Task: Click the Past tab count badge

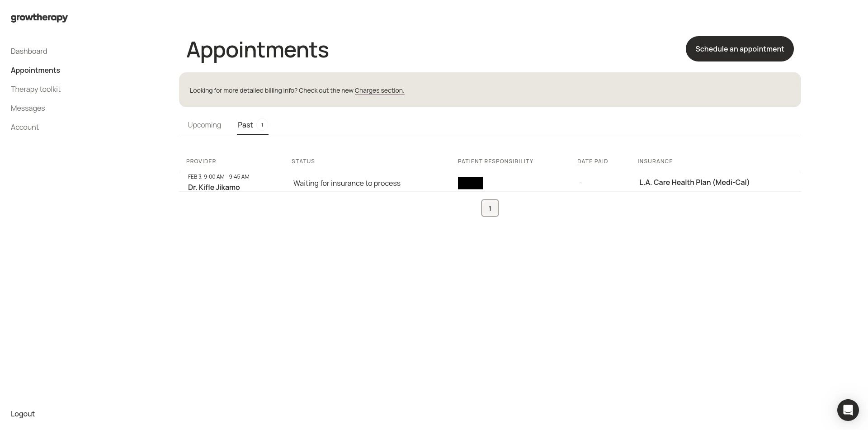Action: pyautogui.click(x=262, y=125)
